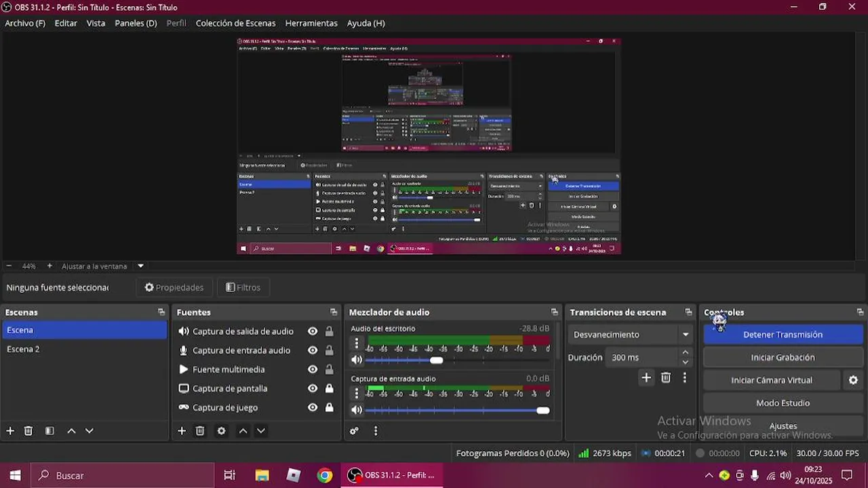The width and height of the screenshot is (868, 488).
Task: Open Paneles (D) menu
Action: tap(136, 23)
